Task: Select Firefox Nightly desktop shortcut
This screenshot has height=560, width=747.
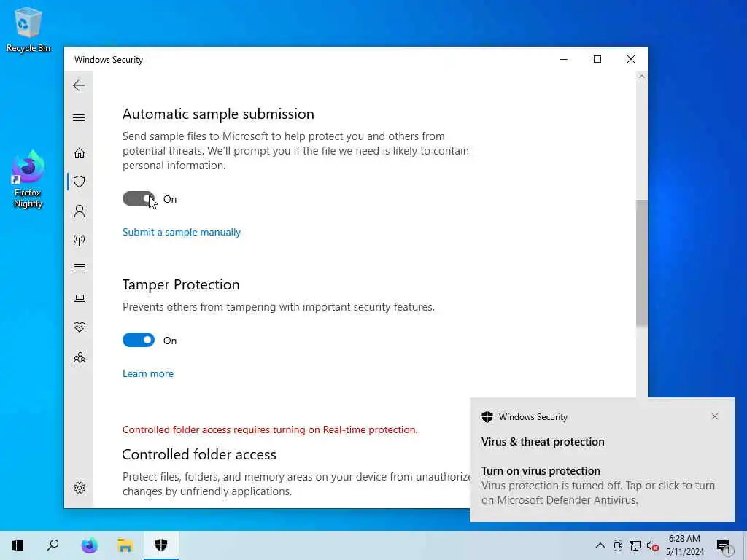Action: tap(28, 179)
